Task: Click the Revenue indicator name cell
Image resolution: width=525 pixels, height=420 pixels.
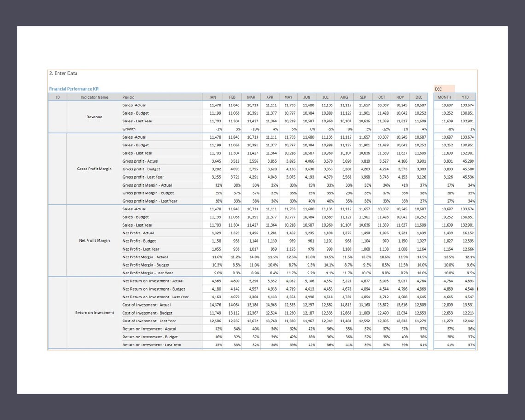Action: (x=94, y=117)
